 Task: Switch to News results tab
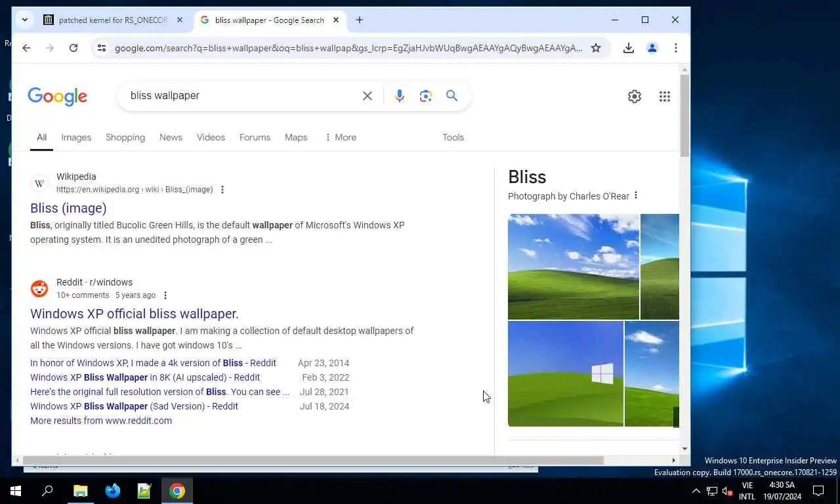click(x=171, y=137)
